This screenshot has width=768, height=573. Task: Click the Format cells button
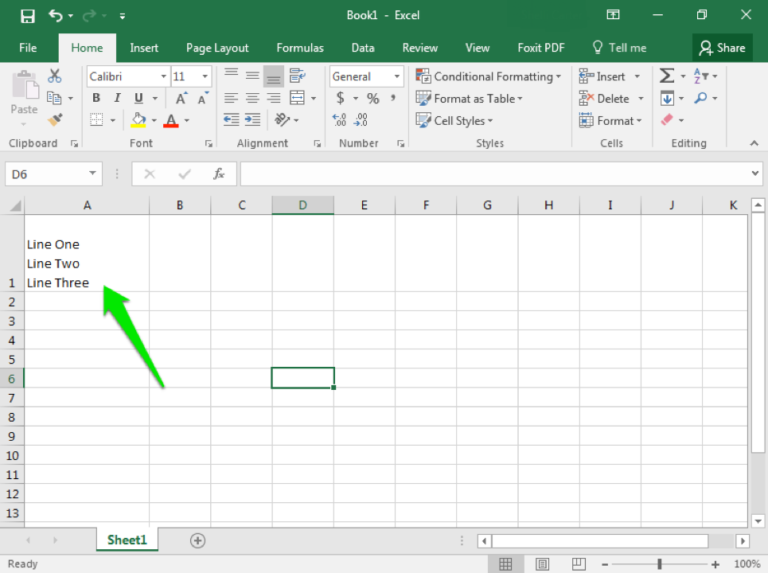610,120
